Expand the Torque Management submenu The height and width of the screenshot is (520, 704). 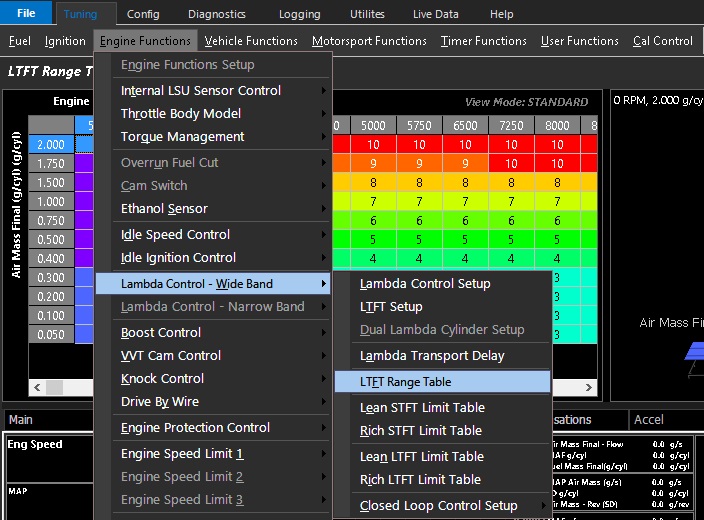tap(213, 137)
